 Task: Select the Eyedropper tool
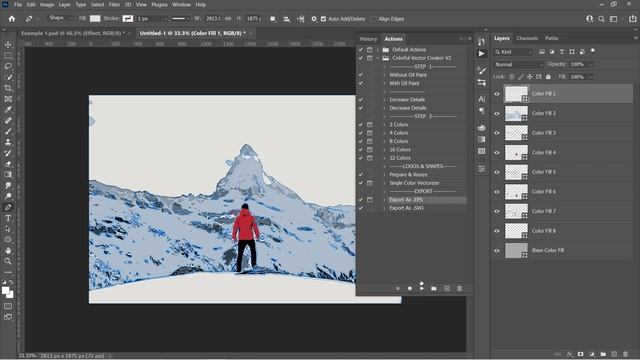pyautogui.click(x=8, y=109)
